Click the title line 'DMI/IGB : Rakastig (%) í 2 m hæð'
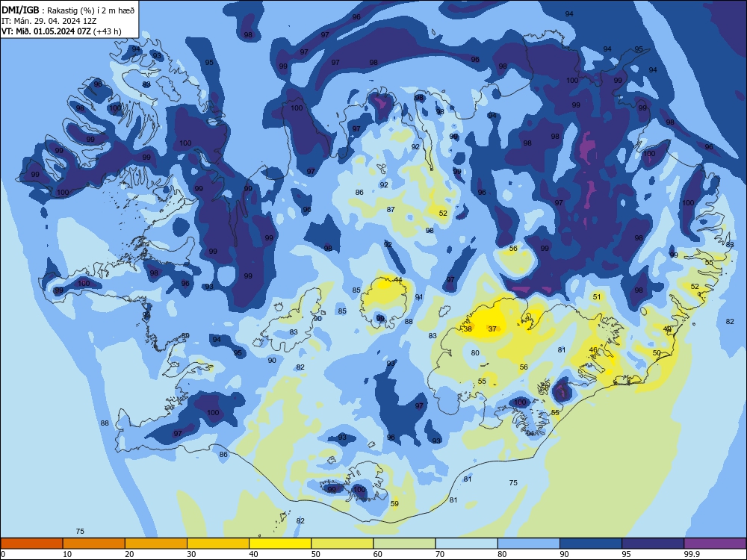Image resolution: width=747 pixels, height=560 pixels. pos(68,10)
